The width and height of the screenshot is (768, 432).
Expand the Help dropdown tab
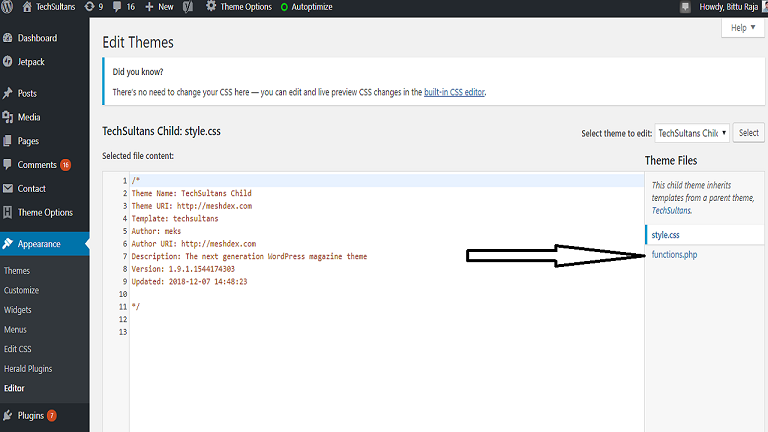click(x=743, y=28)
